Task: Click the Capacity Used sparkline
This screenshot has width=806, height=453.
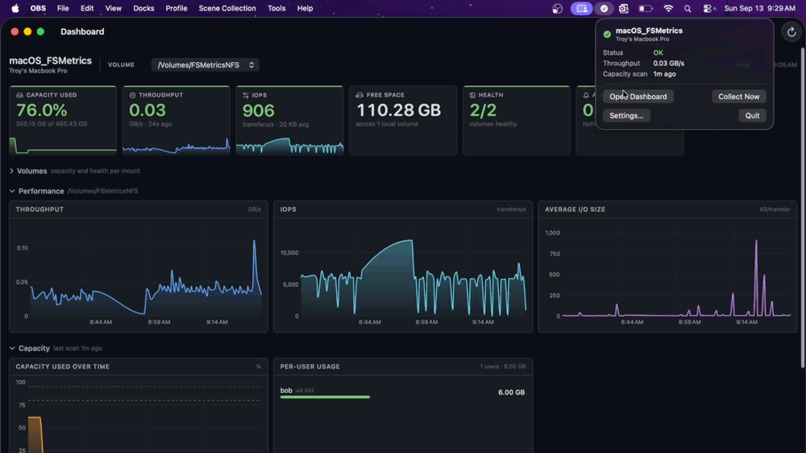Action: 63,146
